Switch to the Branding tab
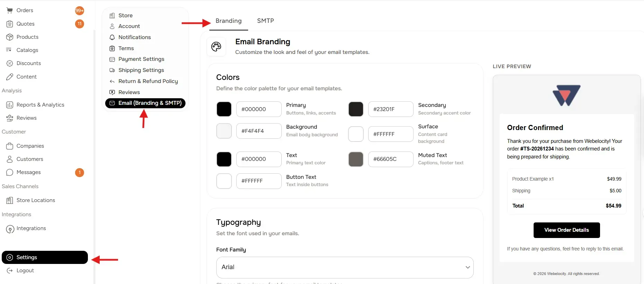The image size is (644, 284). tap(228, 20)
